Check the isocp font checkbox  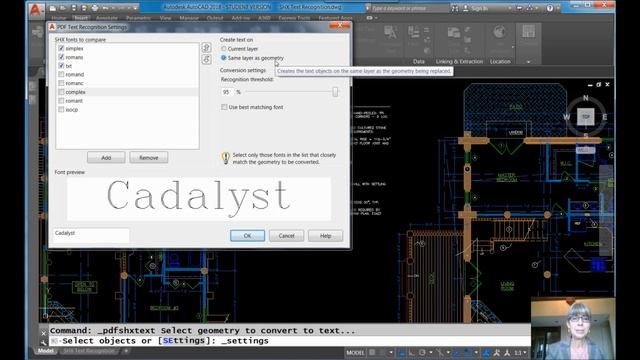[x=61, y=109]
